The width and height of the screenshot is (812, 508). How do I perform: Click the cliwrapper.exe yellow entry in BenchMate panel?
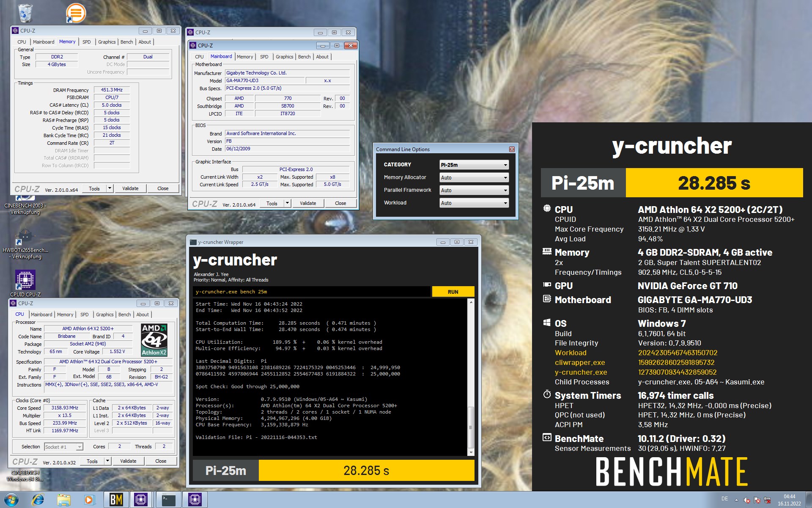click(x=580, y=362)
